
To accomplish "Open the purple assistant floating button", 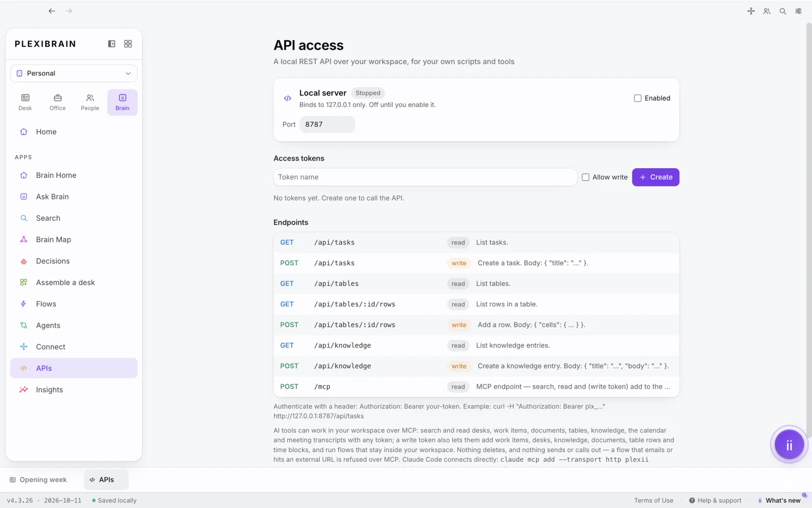I will tap(789, 446).
